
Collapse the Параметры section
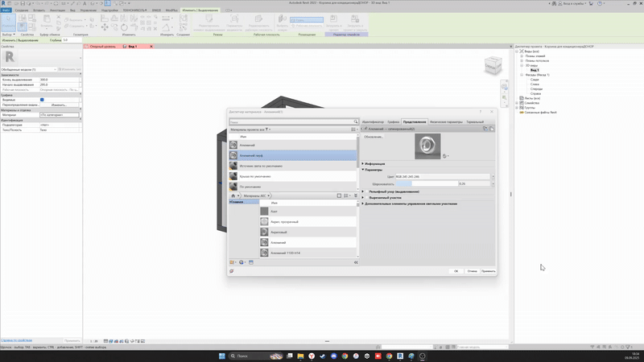(363, 170)
